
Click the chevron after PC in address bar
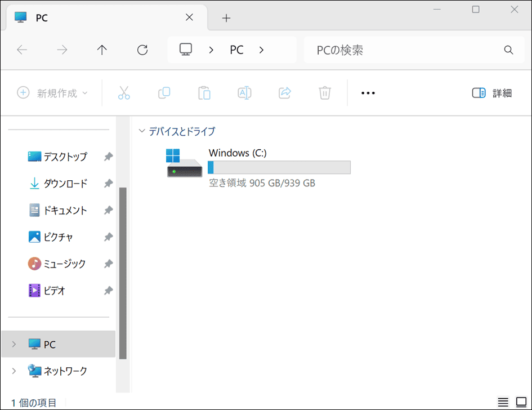(x=261, y=50)
